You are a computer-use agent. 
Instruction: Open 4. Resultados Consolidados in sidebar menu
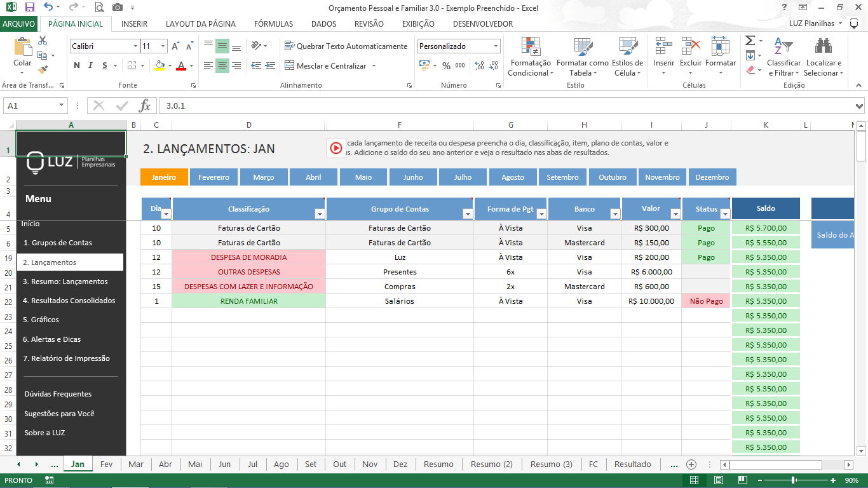click(70, 301)
